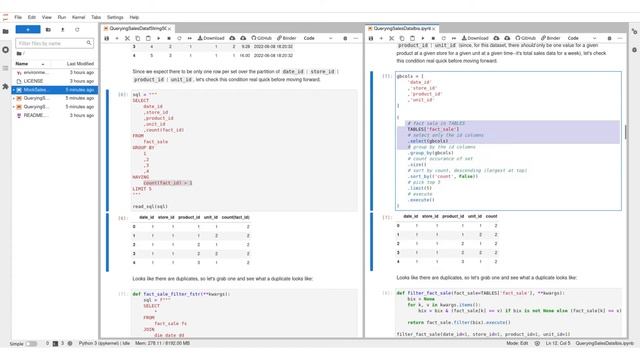This screenshot has width=640, height=360.
Task: Close the QueryingSalesDataIbis.ipynb tab
Action: pyautogui.click(x=433, y=29)
